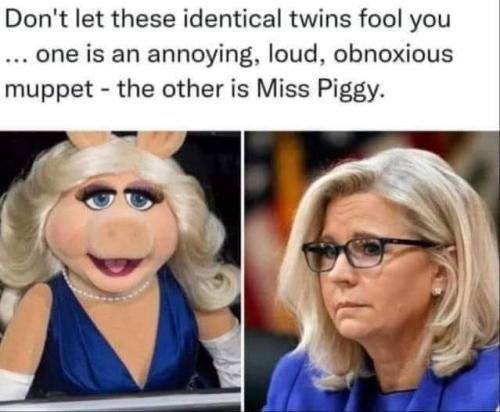Click the ellipsis starting the second caption line
This screenshot has height=412, width=500.
pos(18,60)
